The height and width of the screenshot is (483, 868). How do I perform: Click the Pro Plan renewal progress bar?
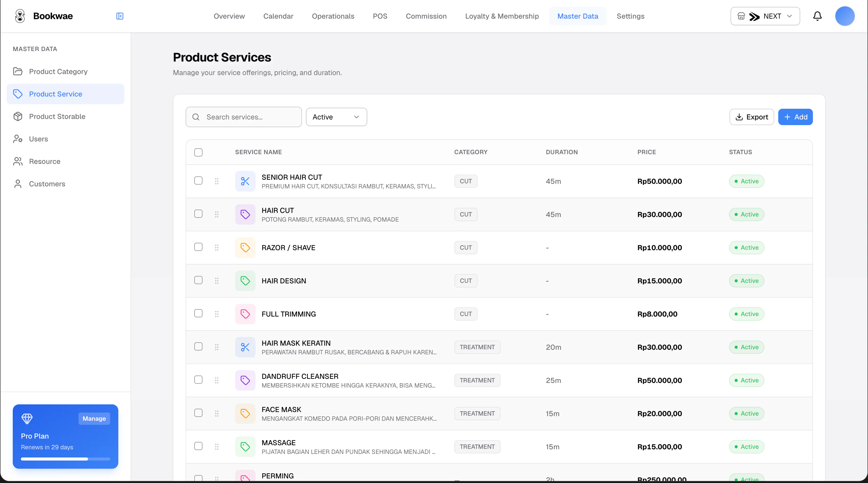tap(65, 459)
